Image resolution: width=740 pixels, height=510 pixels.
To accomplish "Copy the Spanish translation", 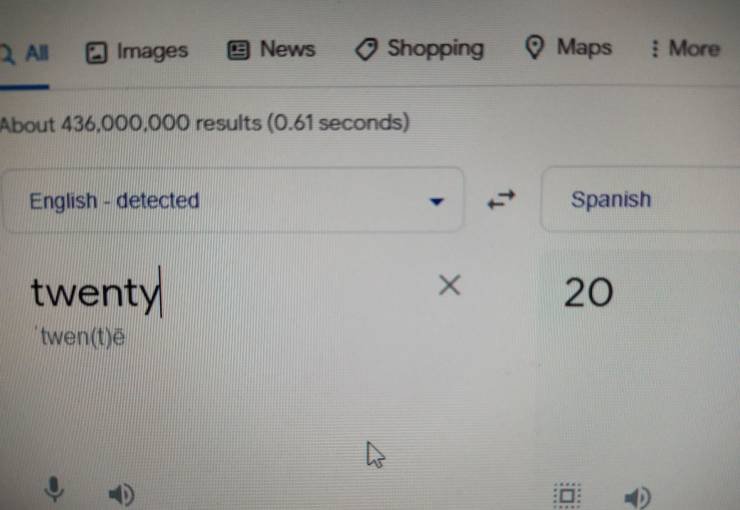I will click(567, 495).
